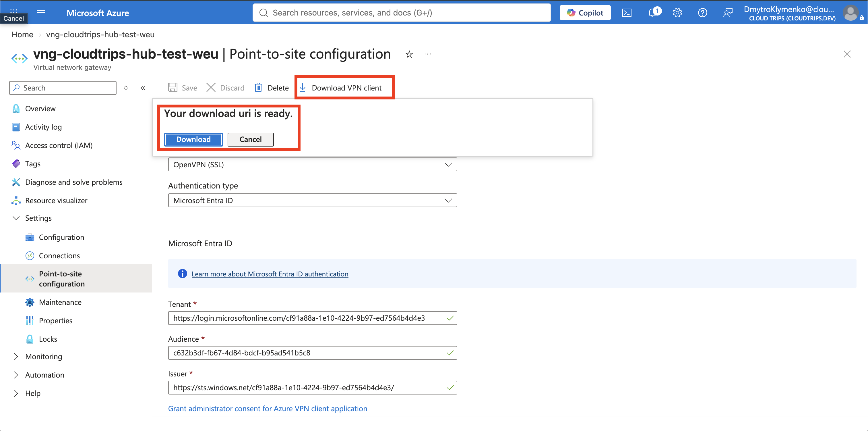Open Tags in the sidebar
868x431 pixels.
[x=33, y=164]
